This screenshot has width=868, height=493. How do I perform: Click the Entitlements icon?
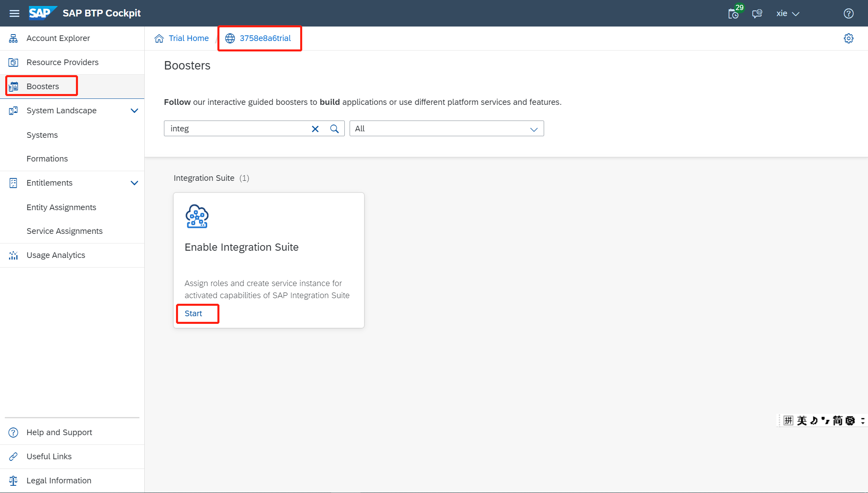click(13, 183)
